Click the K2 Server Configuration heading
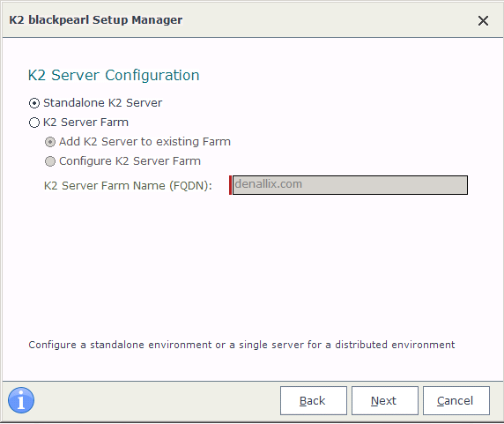Viewport: 504px width, 424px height. (114, 75)
